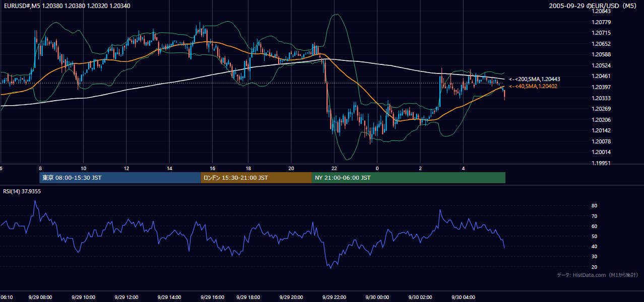Click RSI scale value 70

[x=595, y=216]
